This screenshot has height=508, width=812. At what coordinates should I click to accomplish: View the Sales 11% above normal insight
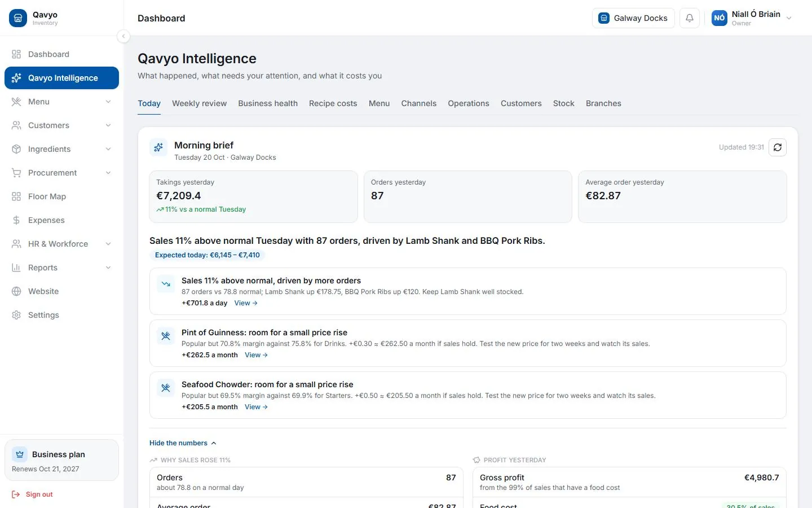point(246,303)
